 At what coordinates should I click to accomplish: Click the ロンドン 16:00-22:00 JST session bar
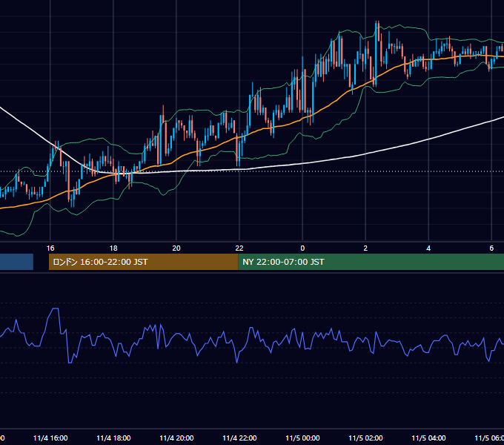coord(143,262)
